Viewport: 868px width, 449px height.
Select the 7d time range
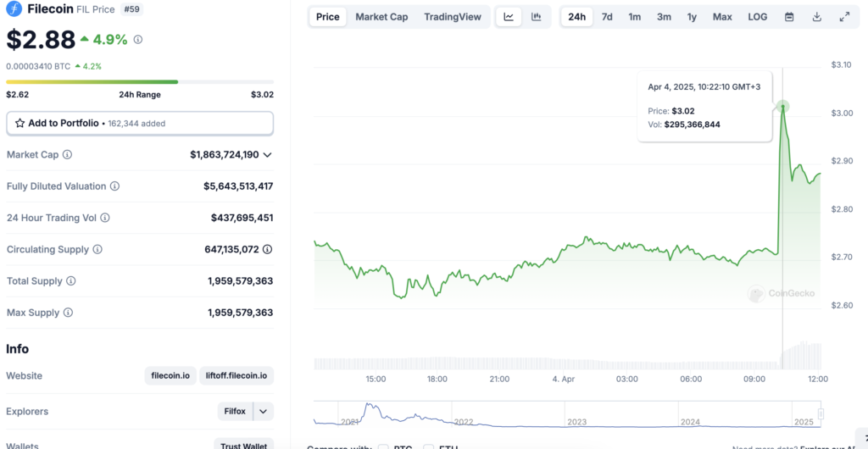pyautogui.click(x=607, y=17)
